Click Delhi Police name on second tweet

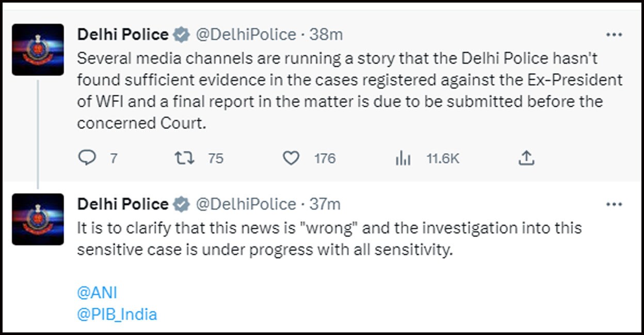[x=122, y=204]
